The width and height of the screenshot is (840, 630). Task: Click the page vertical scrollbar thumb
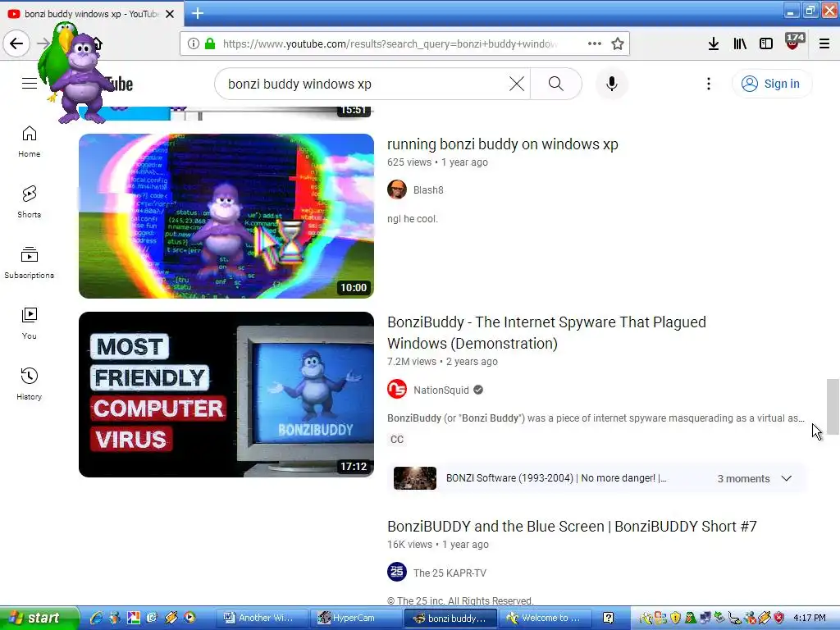coord(833,406)
